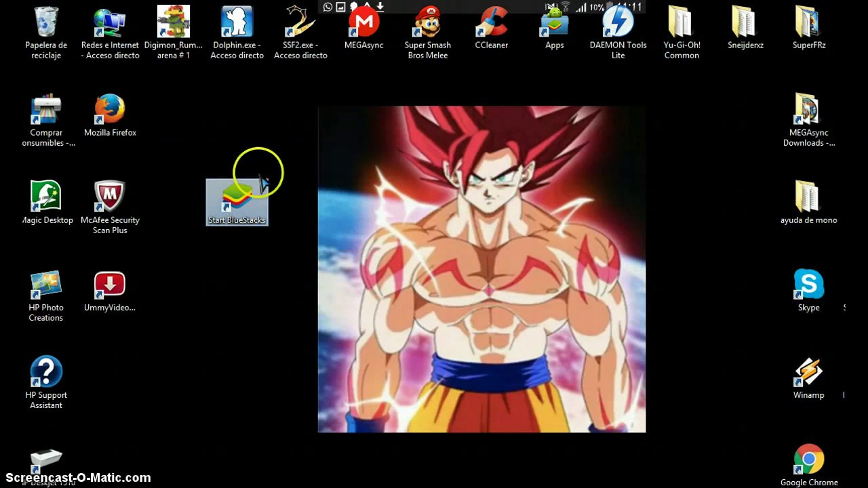This screenshot has width=868, height=488.
Task: Select the Start BlueStacks icon
Action: (x=237, y=202)
